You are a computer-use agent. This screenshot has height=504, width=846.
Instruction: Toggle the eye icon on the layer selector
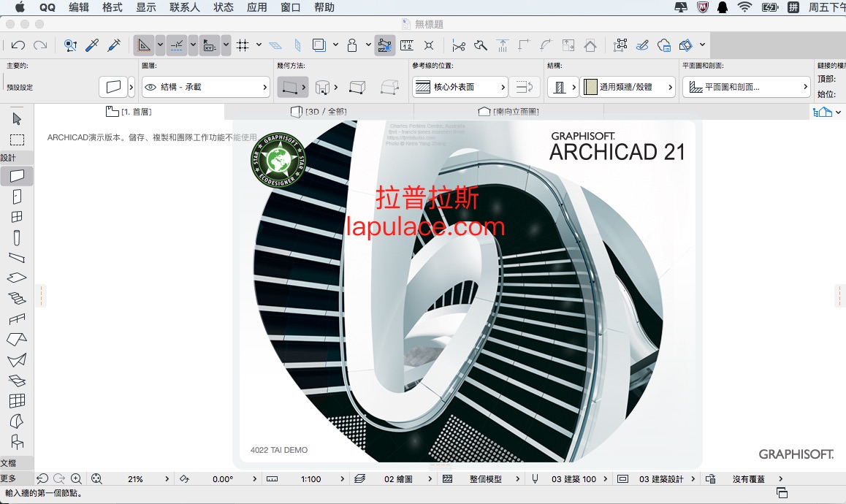pyautogui.click(x=150, y=87)
